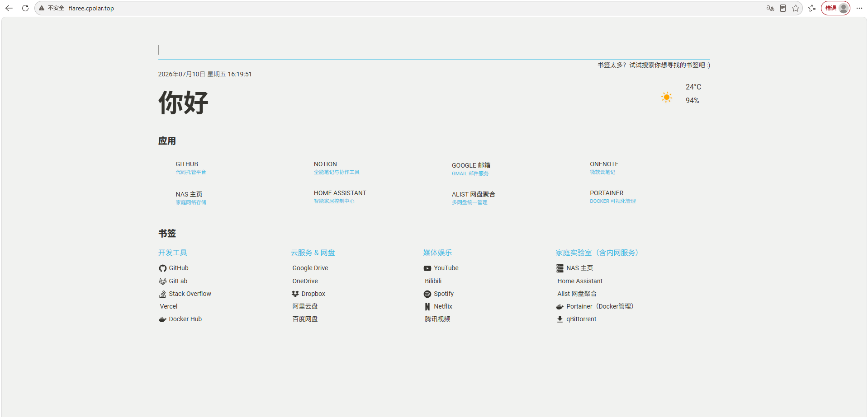Viewport: 868px width, 417px height.
Task: Open the Google Drive bookmark
Action: (x=310, y=268)
